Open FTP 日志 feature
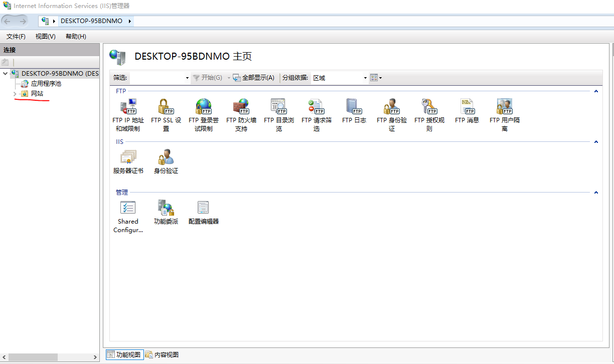614x364 pixels. coord(354,111)
